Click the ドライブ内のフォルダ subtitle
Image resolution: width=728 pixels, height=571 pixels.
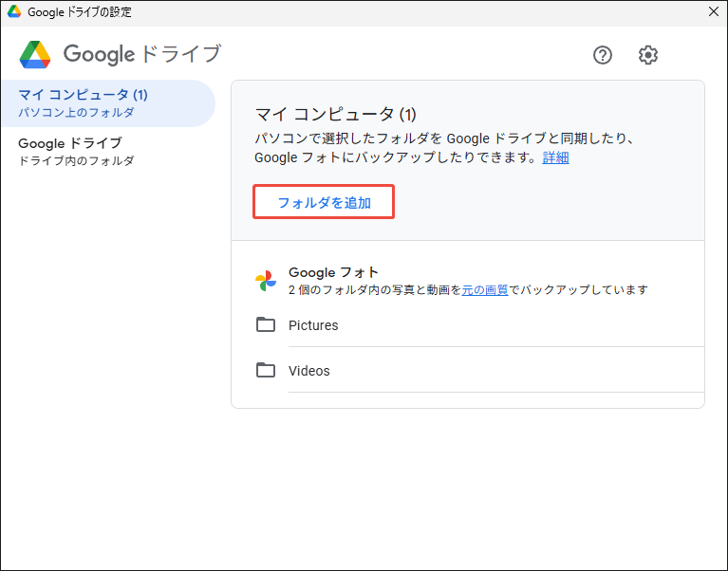click(76, 160)
